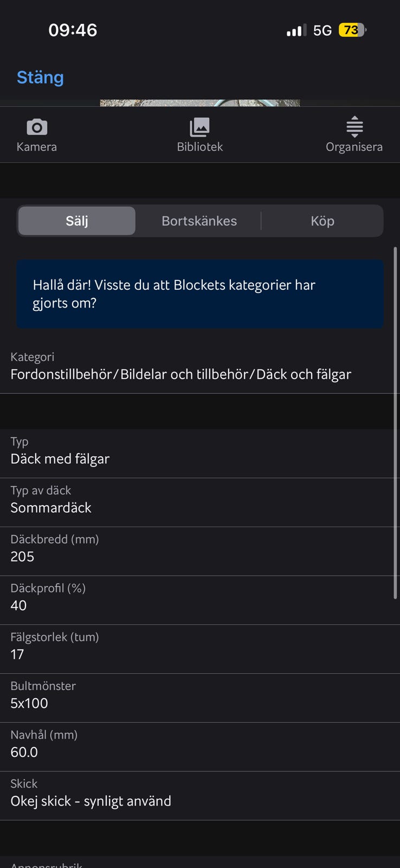Switch to the Bortskänkes segment

click(199, 221)
